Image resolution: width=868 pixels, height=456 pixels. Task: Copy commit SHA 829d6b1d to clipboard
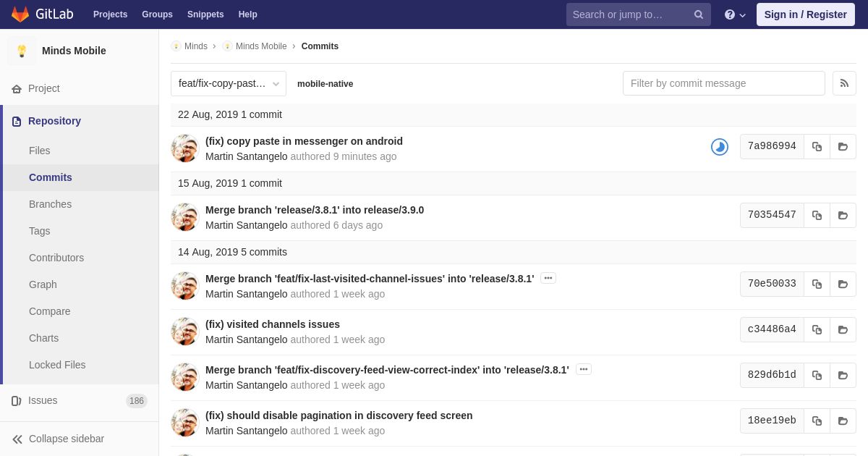coord(817,375)
